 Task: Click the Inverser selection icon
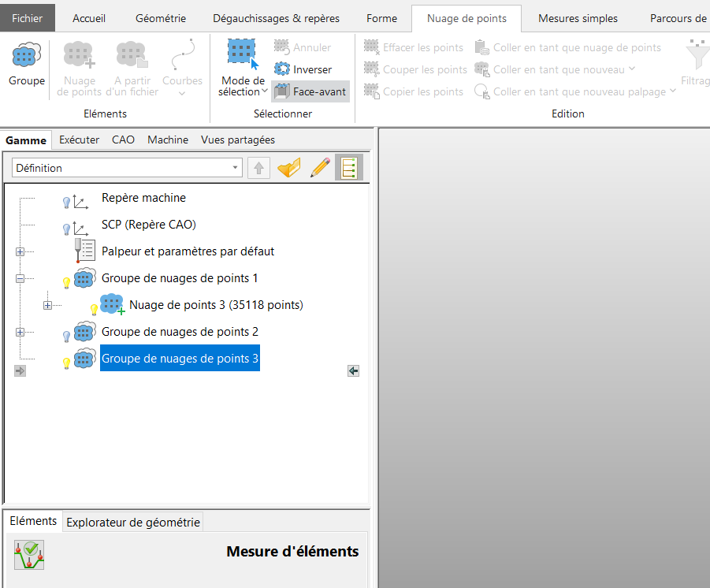[x=282, y=69]
